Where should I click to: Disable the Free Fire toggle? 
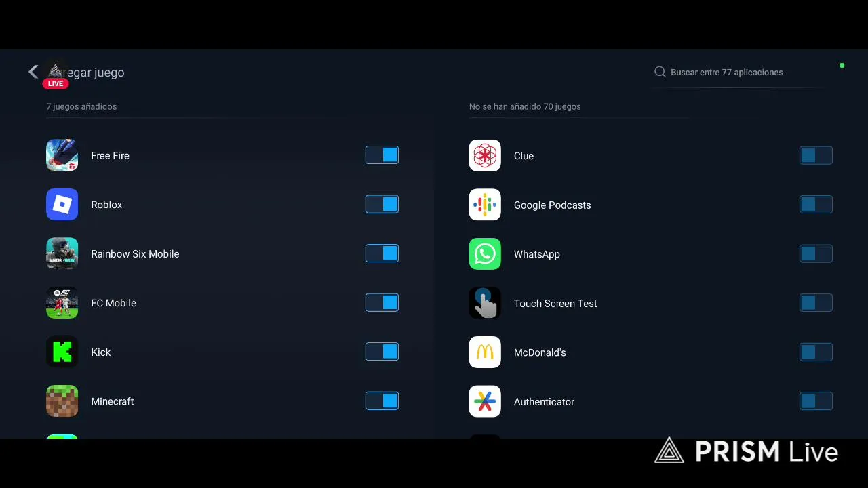[x=382, y=155]
